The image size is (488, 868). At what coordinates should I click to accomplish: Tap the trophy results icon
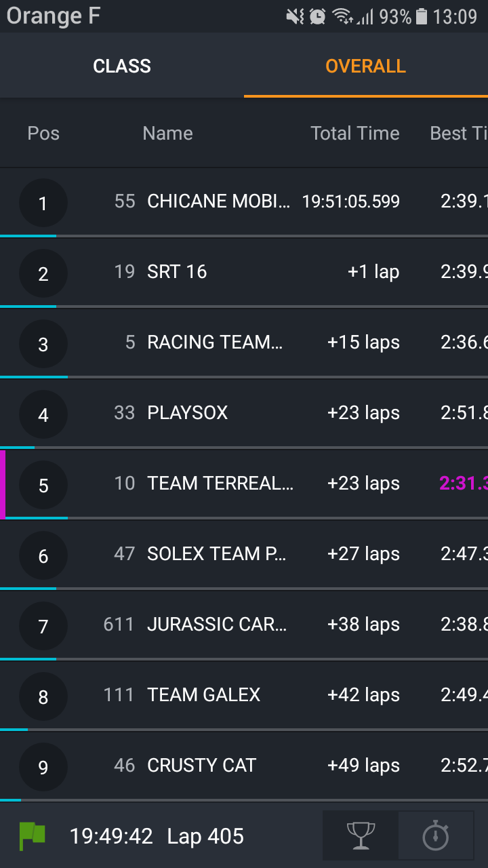(361, 835)
